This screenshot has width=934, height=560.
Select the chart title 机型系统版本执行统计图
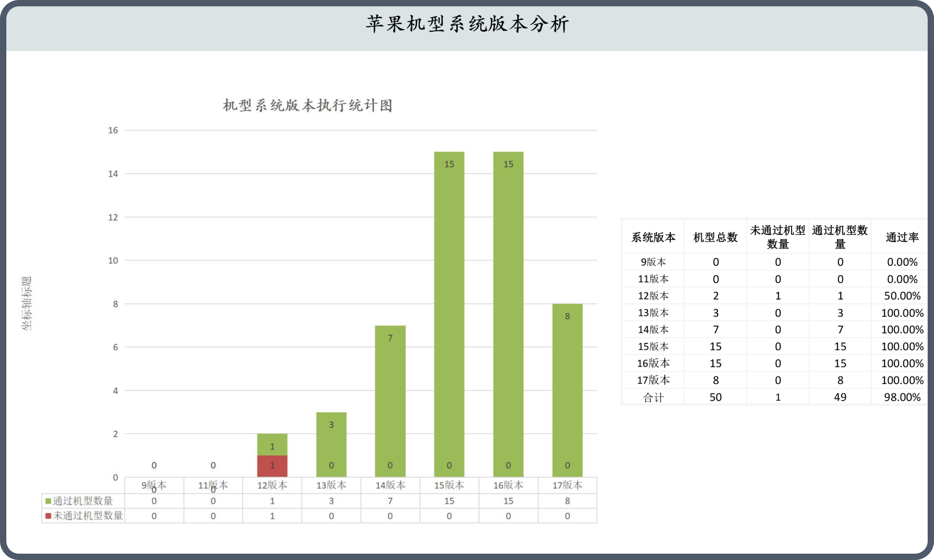(308, 105)
